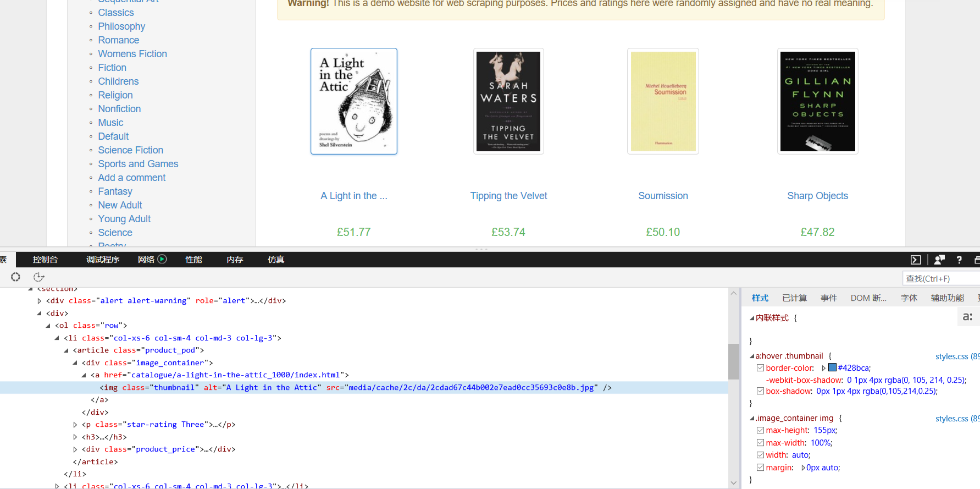The width and height of the screenshot is (980, 489).
Task: Collapse the a href catalogue node
Action: tap(84, 375)
